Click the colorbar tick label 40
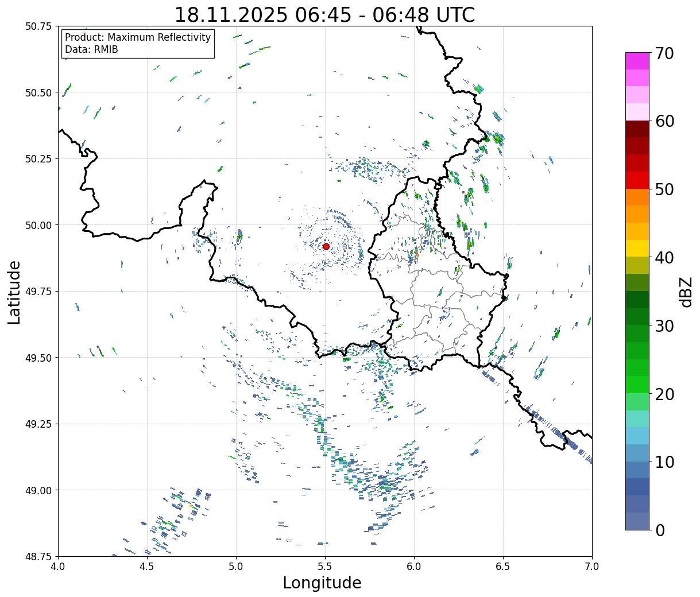700x597 pixels. pyautogui.click(x=664, y=257)
